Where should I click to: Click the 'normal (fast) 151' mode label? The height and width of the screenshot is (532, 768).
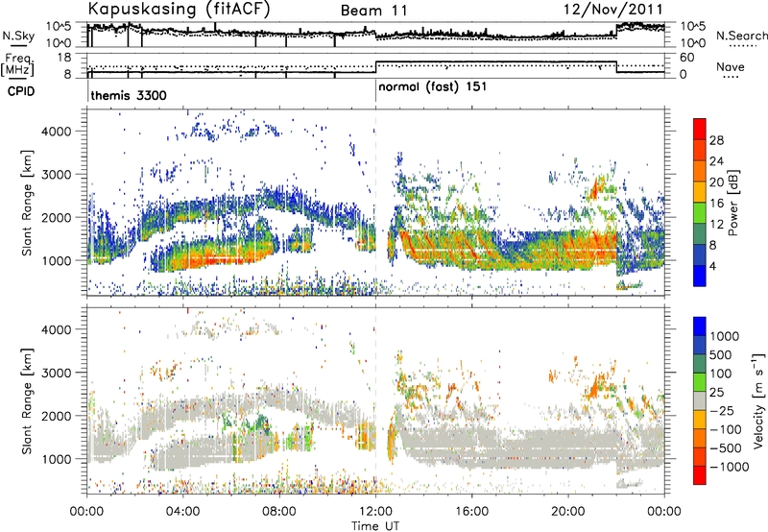(x=433, y=87)
